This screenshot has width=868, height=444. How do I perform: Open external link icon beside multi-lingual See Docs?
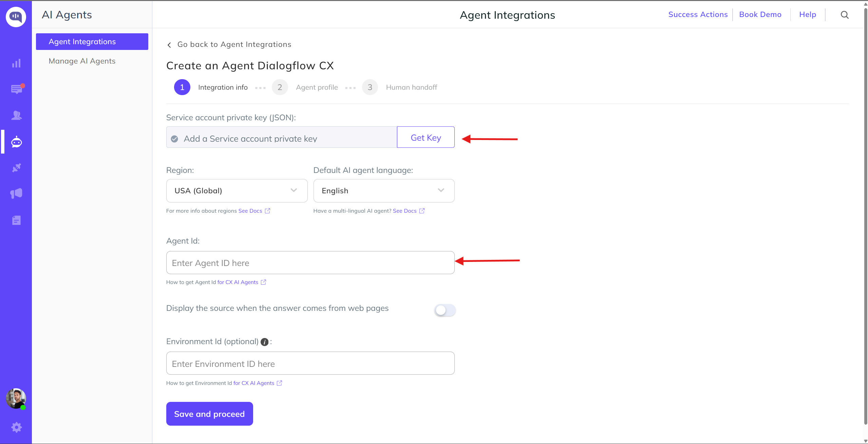click(422, 211)
